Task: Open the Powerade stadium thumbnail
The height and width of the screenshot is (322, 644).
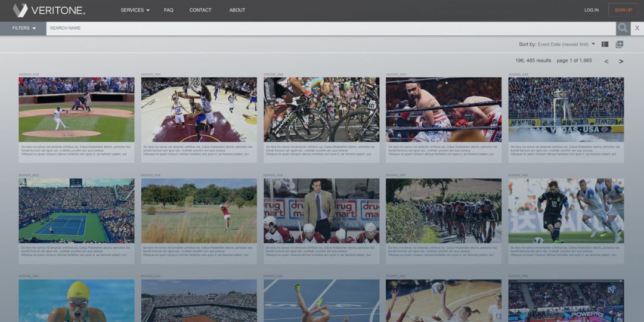Action: (x=566, y=301)
